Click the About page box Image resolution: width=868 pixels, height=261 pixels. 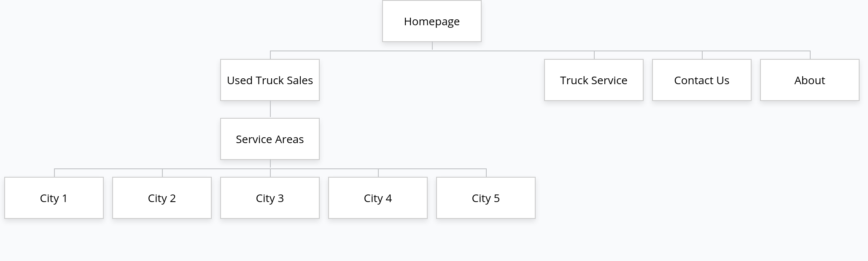coord(810,80)
